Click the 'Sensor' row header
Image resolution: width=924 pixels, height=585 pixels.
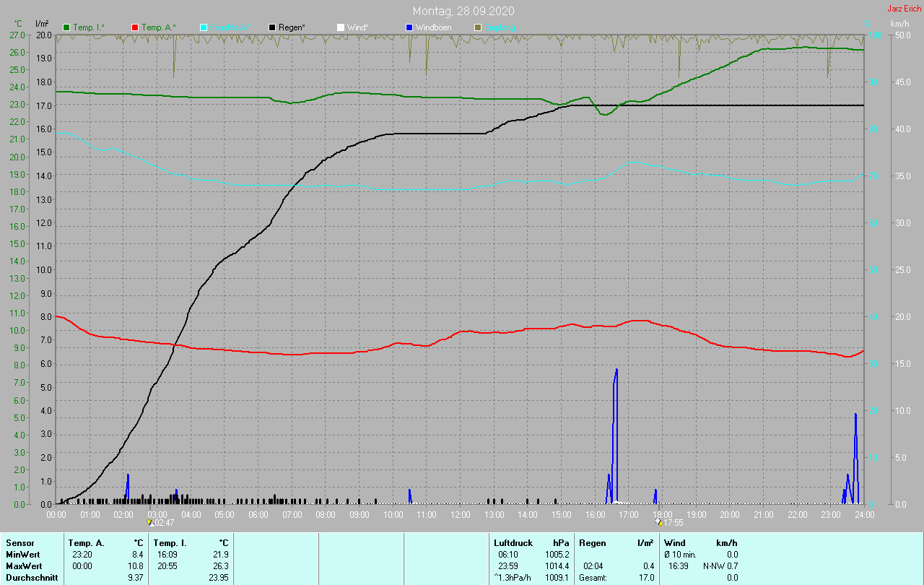click(19, 543)
